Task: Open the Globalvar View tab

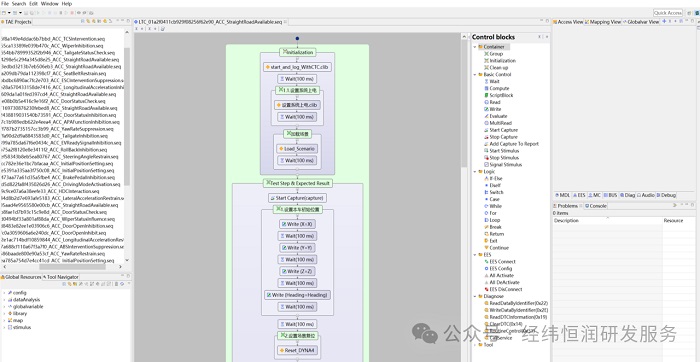Action: click(x=642, y=22)
